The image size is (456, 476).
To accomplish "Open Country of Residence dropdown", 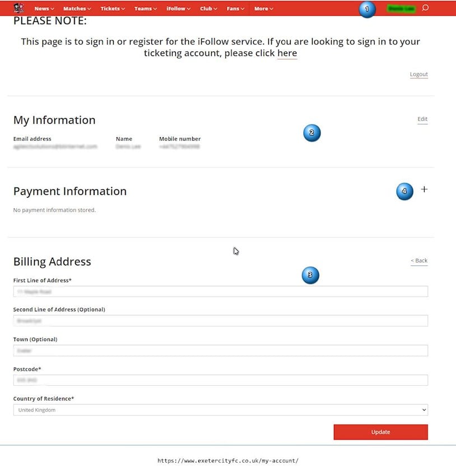I will [x=220, y=410].
